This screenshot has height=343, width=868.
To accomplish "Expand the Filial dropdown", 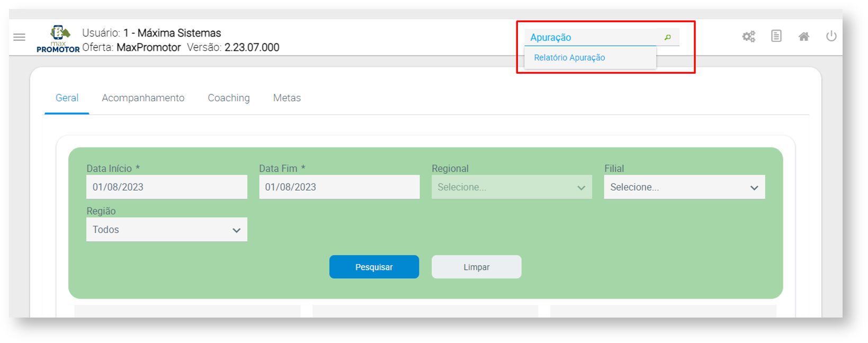I will tap(684, 187).
